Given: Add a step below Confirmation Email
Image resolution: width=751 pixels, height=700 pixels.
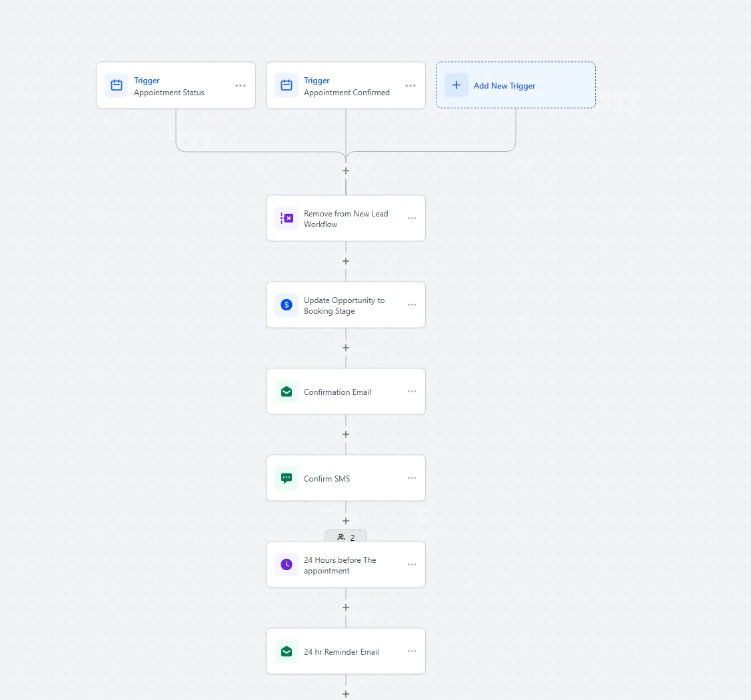Looking at the screenshot, I should (346, 435).
